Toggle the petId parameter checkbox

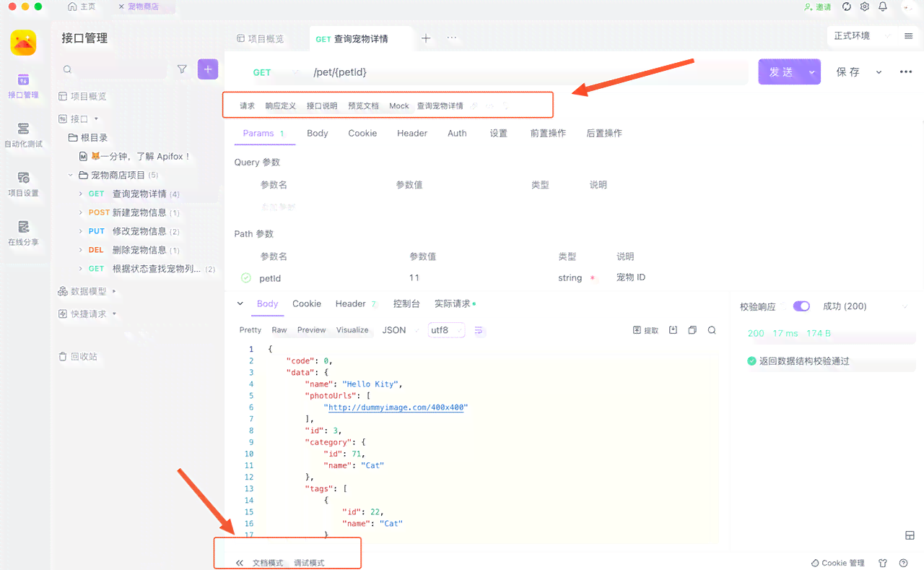pyautogui.click(x=245, y=277)
